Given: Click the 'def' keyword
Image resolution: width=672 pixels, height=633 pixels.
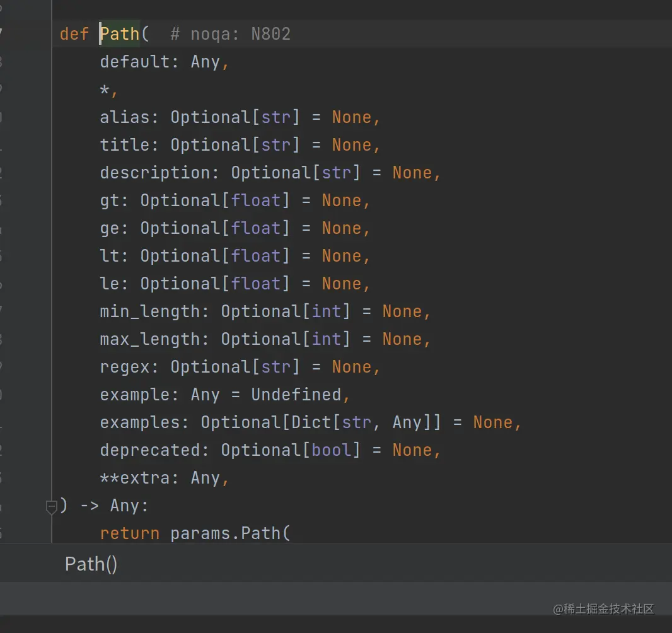Looking at the screenshot, I should coord(74,34).
